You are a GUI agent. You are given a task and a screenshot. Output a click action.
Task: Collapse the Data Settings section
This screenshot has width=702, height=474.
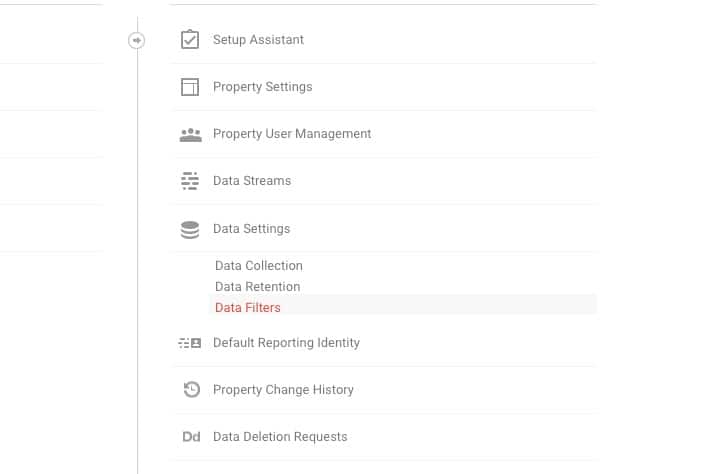click(x=252, y=229)
